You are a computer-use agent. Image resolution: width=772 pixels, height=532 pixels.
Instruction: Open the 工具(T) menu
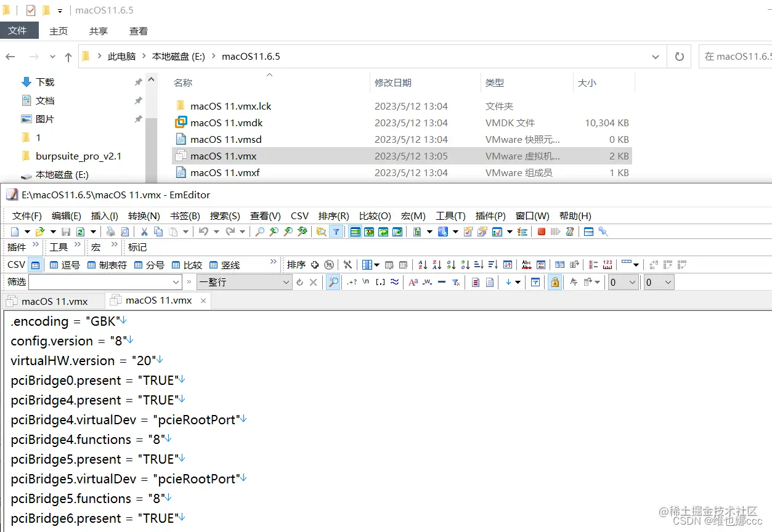(450, 216)
